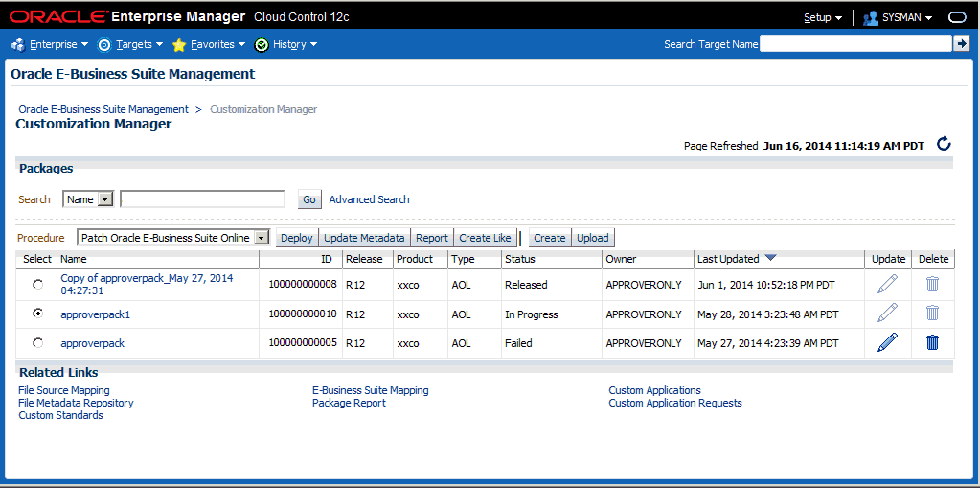Open File Metadata Repository link
The width and height of the screenshot is (980, 488).
tap(77, 403)
